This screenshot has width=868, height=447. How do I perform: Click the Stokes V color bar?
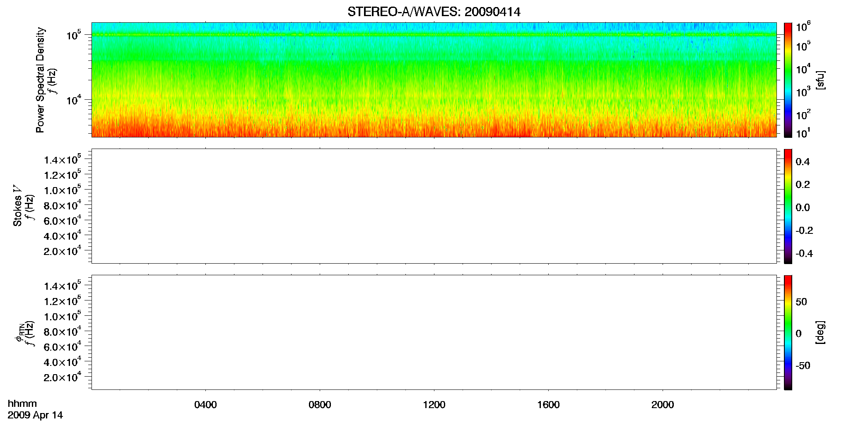788,206
